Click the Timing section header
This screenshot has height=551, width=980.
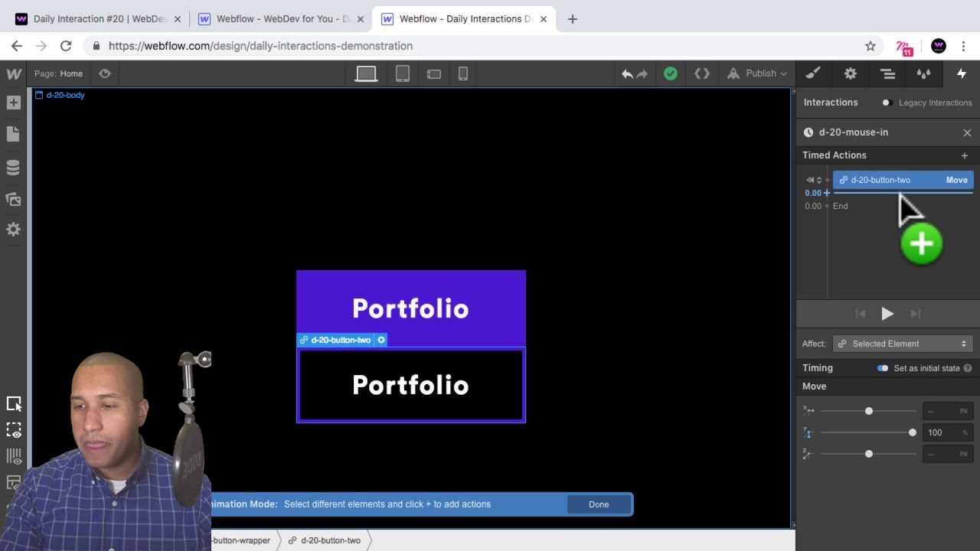click(818, 368)
